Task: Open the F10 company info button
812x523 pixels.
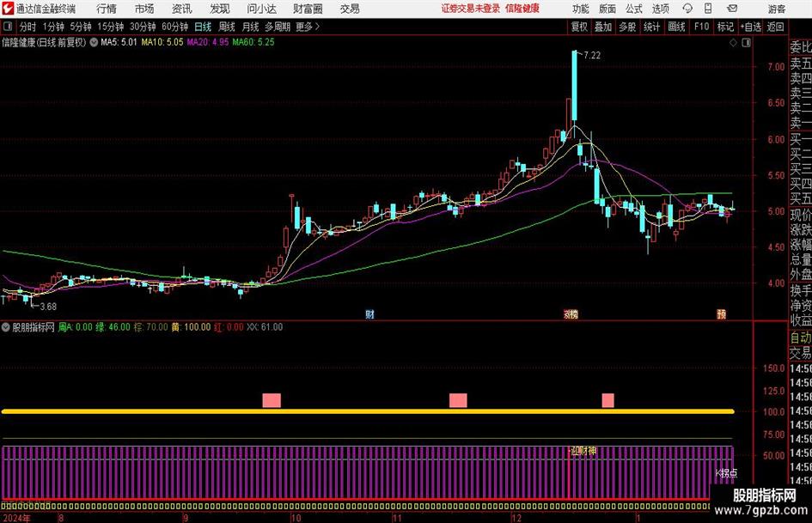Action: (x=702, y=27)
